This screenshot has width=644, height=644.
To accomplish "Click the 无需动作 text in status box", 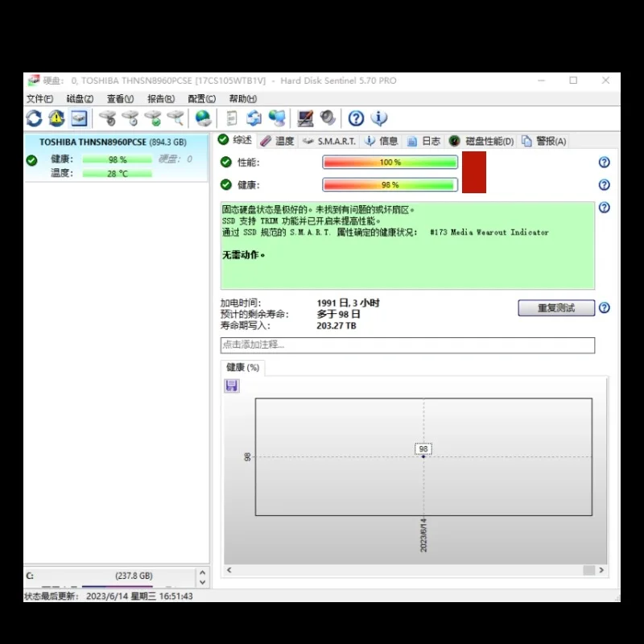I will (244, 255).
